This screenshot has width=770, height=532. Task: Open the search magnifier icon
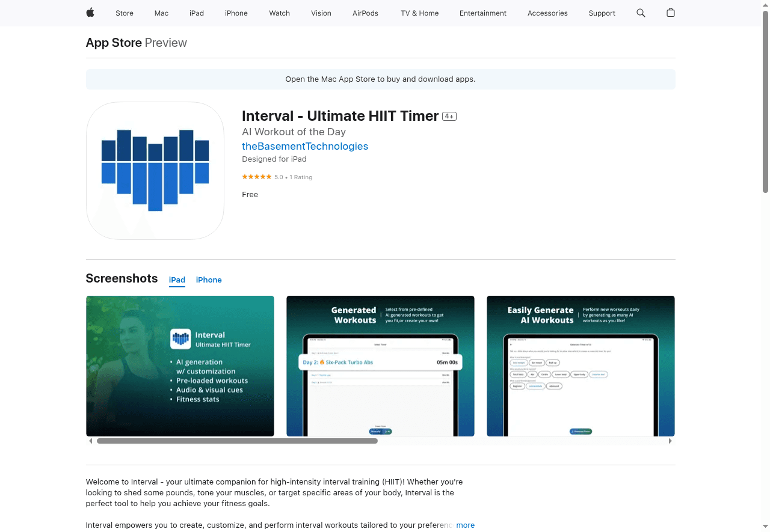tap(641, 13)
